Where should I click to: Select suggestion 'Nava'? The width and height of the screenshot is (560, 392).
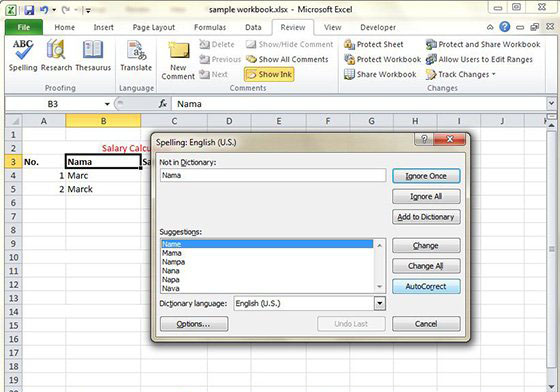pos(267,288)
